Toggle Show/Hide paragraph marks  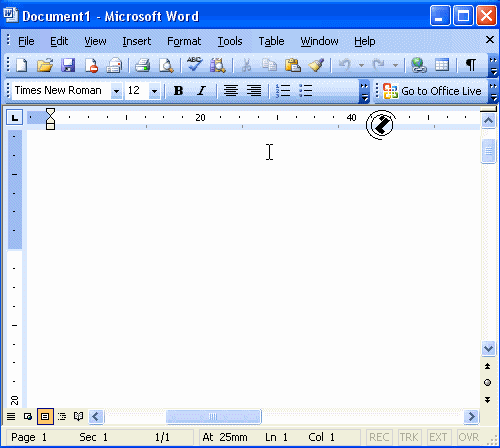click(470, 65)
